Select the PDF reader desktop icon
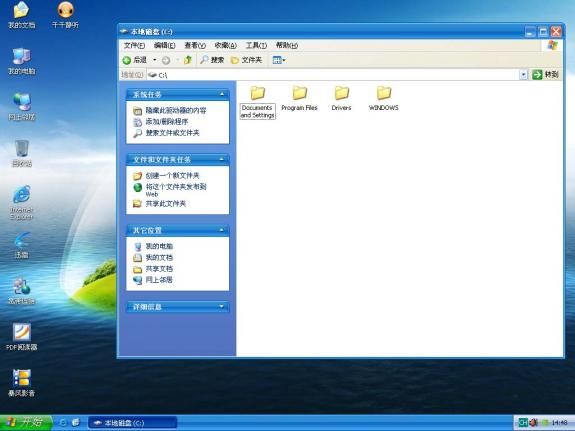This screenshot has height=431, width=575. pos(22,337)
